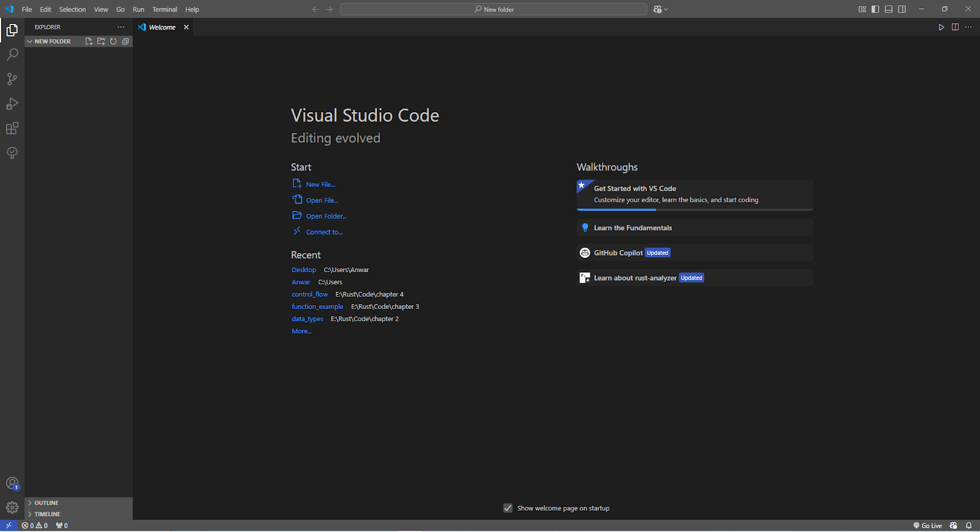
Task: Toggle the secondary side bar
Action: pos(902,9)
